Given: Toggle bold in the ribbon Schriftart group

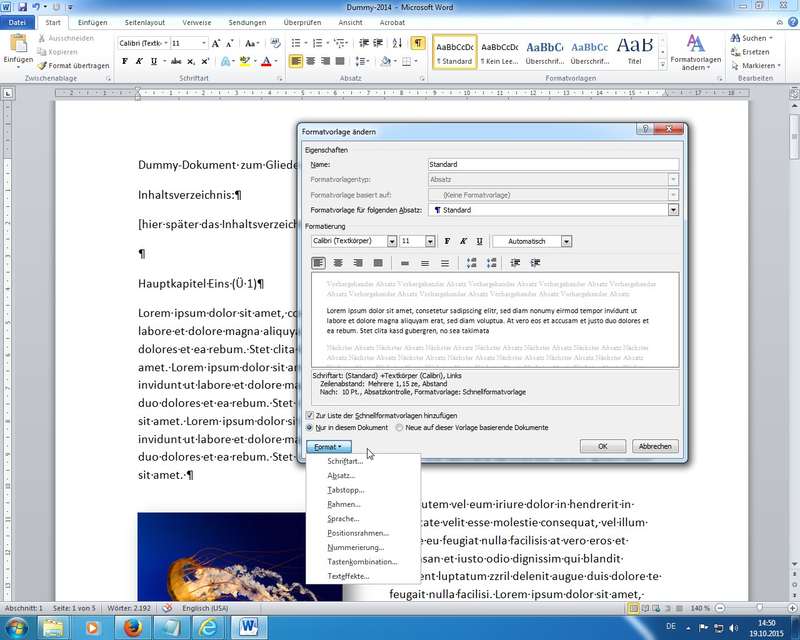Looking at the screenshot, I should 124,61.
